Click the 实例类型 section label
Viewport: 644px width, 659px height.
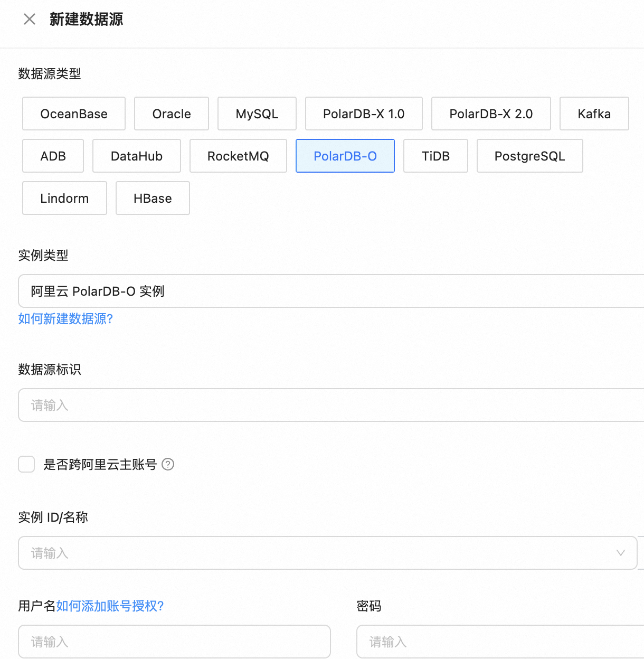pyautogui.click(x=43, y=255)
